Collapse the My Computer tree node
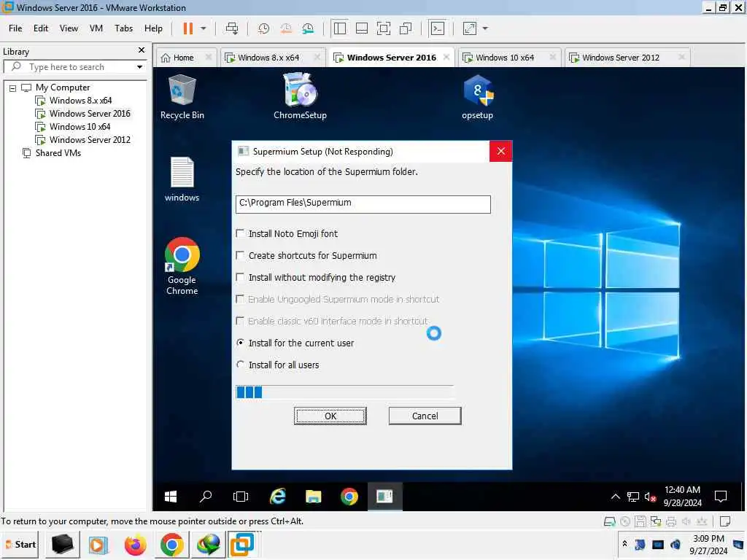Screen dimensions: 747x560 (13, 88)
